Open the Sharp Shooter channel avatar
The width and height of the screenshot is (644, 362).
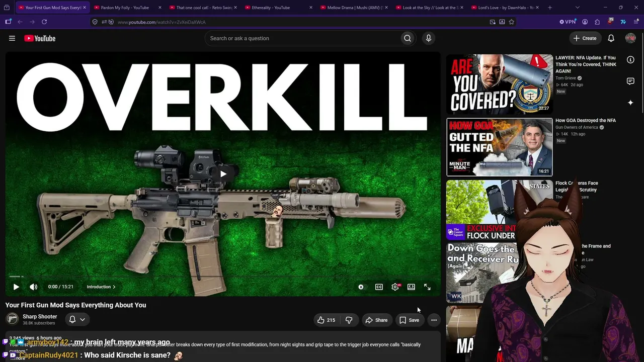[12, 319]
